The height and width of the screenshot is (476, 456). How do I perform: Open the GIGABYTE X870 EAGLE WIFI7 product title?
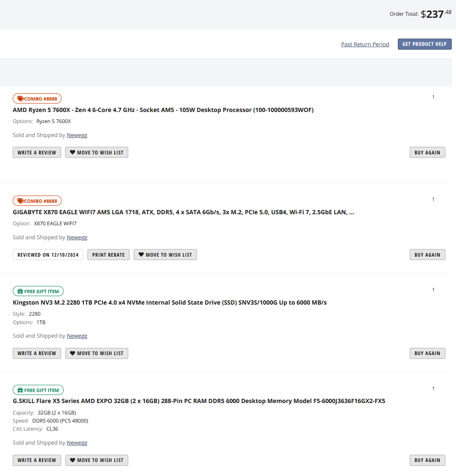183,212
